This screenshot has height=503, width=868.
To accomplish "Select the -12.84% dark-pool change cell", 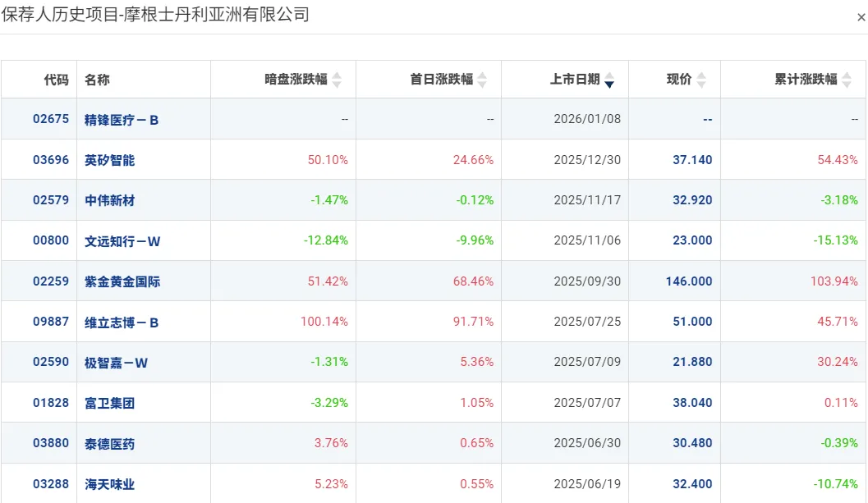I will [x=326, y=240].
